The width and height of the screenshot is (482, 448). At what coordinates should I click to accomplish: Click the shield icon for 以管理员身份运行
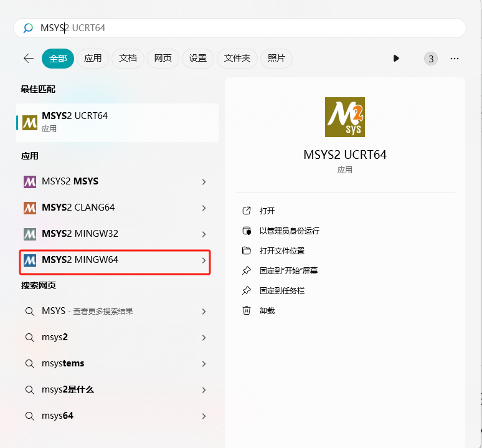(x=247, y=231)
